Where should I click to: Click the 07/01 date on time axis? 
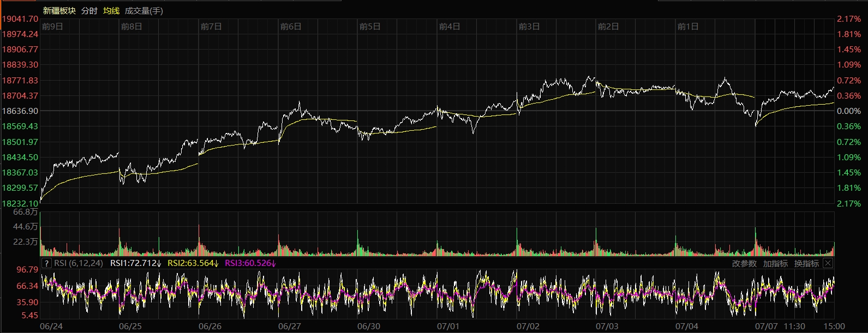coord(448,326)
